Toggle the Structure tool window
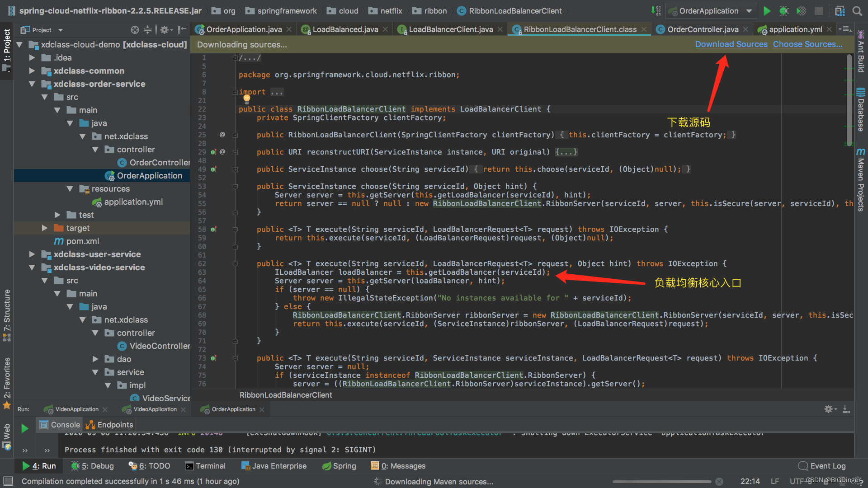The width and height of the screenshot is (868, 488). (x=7, y=315)
